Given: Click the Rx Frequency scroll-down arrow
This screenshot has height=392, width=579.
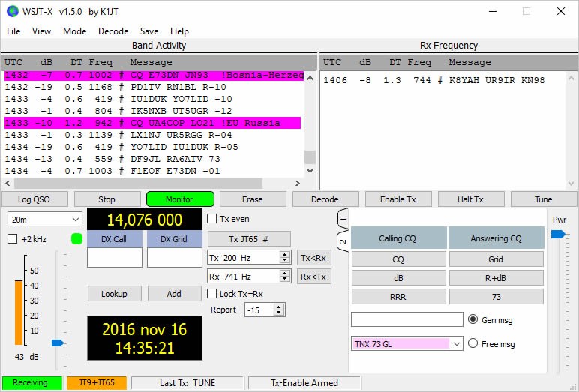Looking at the screenshot, I should tap(571, 183).
